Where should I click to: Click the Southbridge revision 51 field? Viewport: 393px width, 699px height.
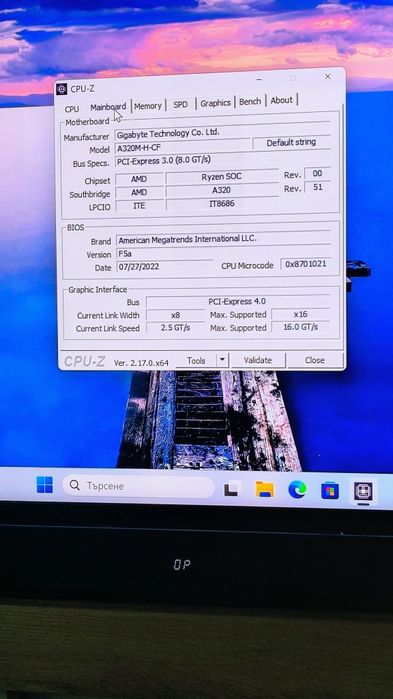click(x=317, y=187)
